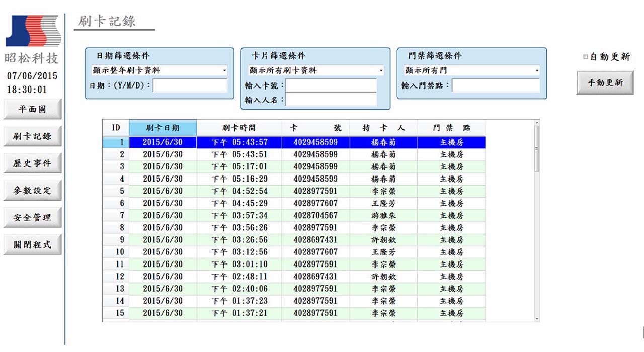This screenshot has width=644, height=352.
Task: Click the 下午 03:01:10 time cell
Action: pyautogui.click(x=239, y=264)
